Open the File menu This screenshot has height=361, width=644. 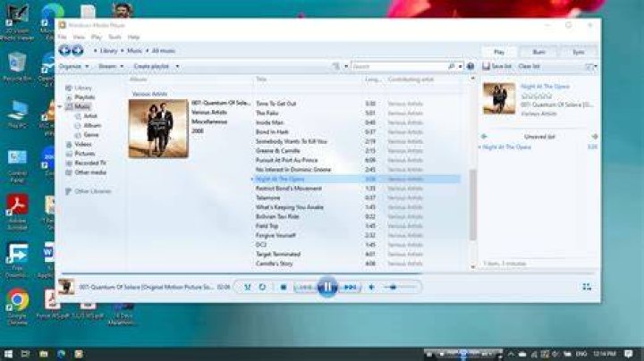[x=62, y=37]
